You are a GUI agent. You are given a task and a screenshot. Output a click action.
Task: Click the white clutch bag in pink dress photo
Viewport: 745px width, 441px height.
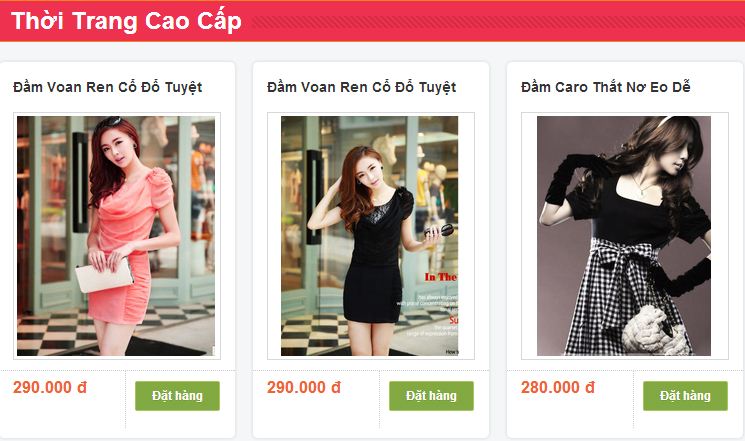pos(104,275)
